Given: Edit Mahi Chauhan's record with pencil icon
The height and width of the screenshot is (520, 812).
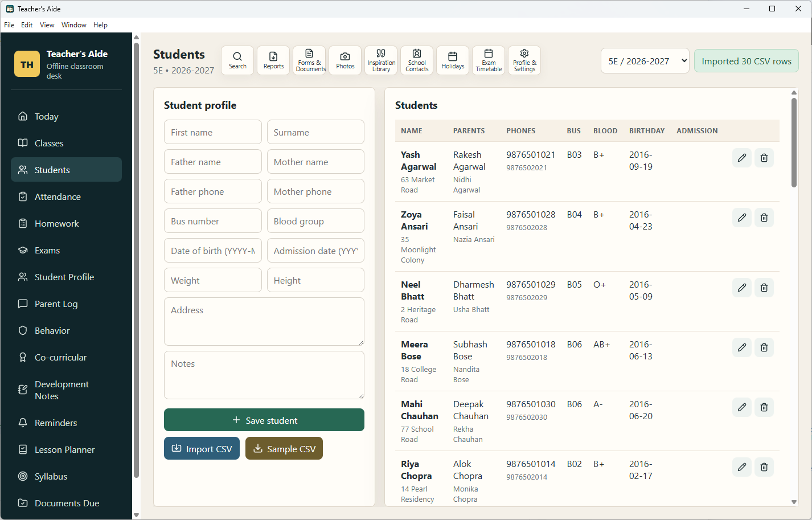Looking at the screenshot, I should point(742,407).
